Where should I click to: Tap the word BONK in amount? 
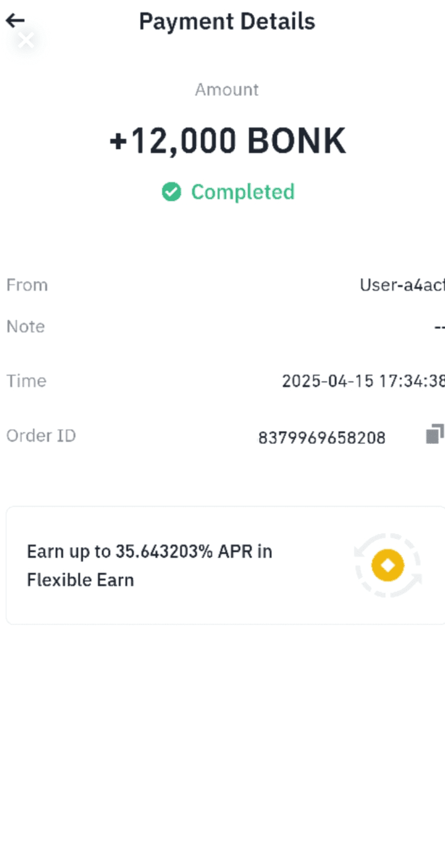click(x=296, y=141)
